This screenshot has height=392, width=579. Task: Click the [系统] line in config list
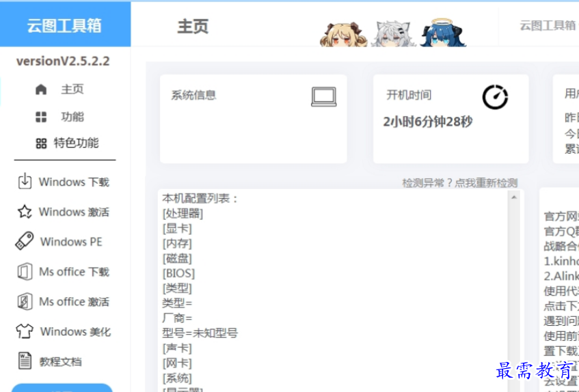click(177, 378)
